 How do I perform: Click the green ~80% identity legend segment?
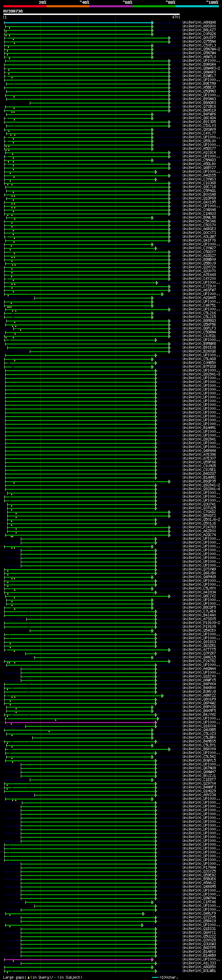[154, 6]
